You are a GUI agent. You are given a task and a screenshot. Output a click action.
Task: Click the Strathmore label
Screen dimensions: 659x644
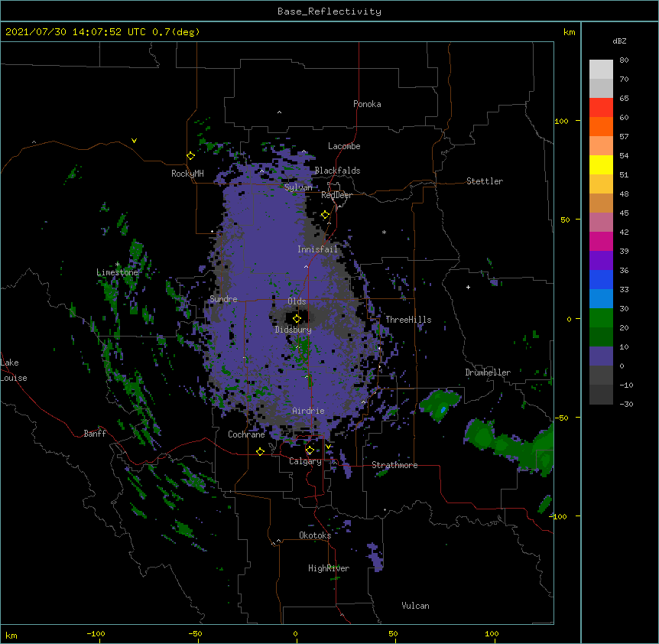pos(394,465)
